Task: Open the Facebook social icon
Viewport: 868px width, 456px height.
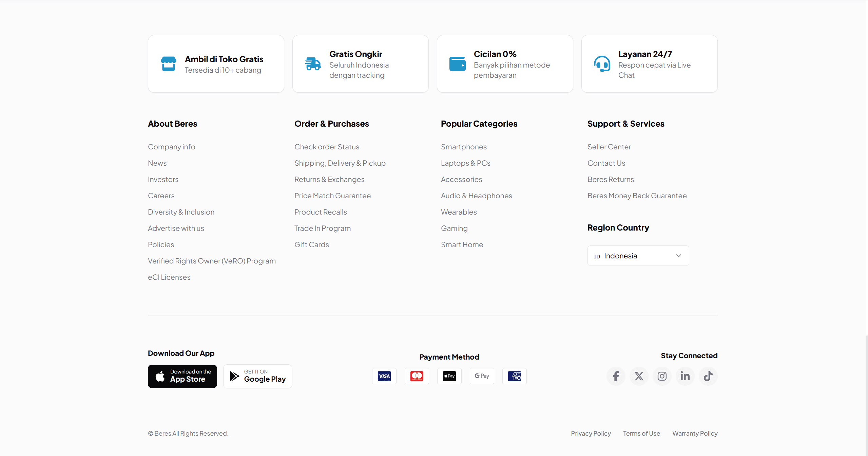Action: tap(616, 376)
